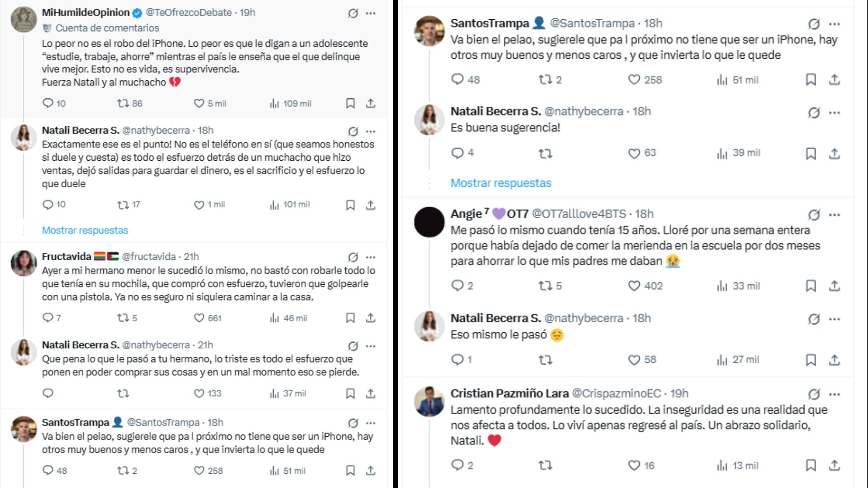
Task: Show hidden replies under 'Es buena sugerencia!'
Action: (501, 183)
